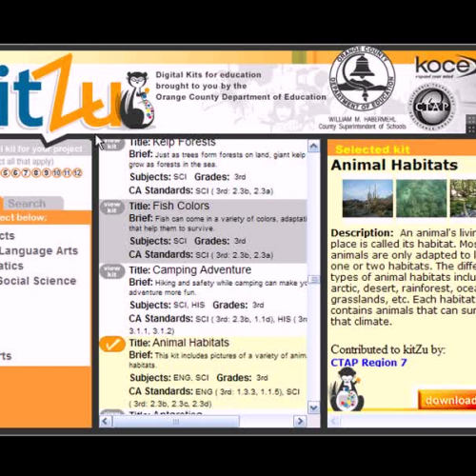The width and height of the screenshot is (476, 476).
Task: Click the Animal Habitats heading in Selected kit
Action: click(394, 165)
